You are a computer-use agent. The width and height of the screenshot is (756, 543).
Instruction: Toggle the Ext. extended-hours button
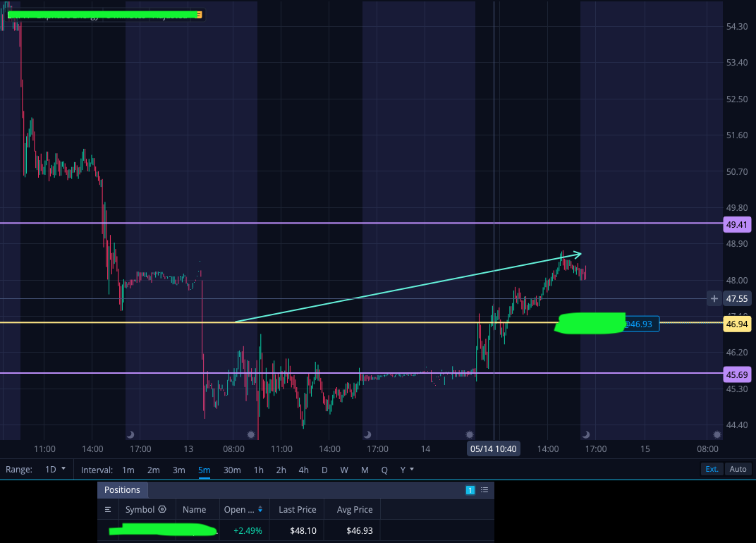coord(712,469)
